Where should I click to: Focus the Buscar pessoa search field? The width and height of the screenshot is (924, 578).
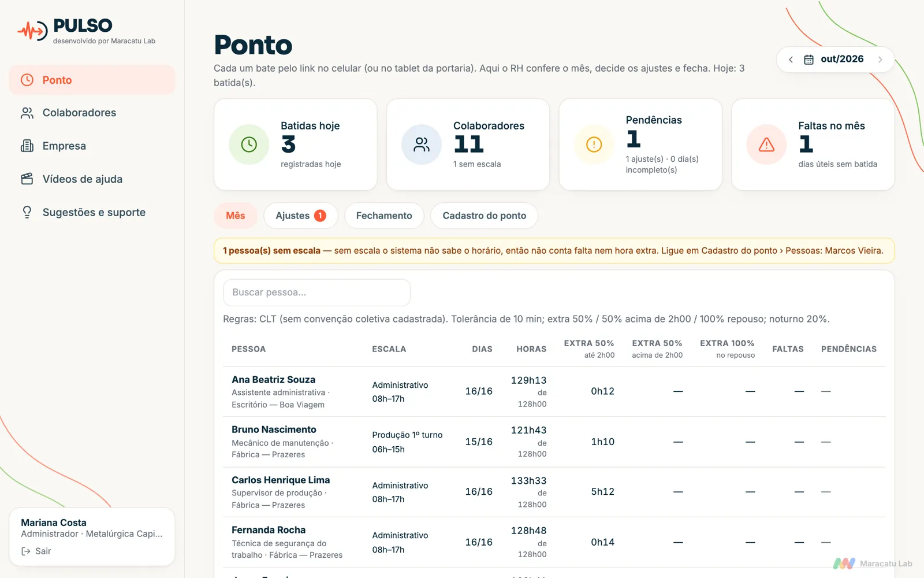pyautogui.click(x=316, y=292)
